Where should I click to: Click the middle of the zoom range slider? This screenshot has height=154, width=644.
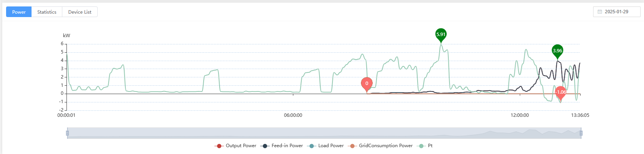coord(324,133)
